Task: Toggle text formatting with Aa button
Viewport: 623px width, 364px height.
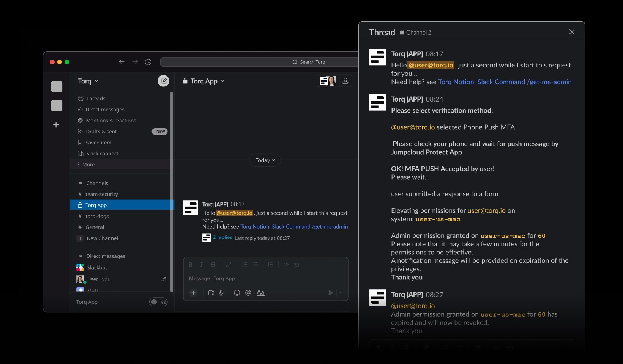Action: pos(260,293)
